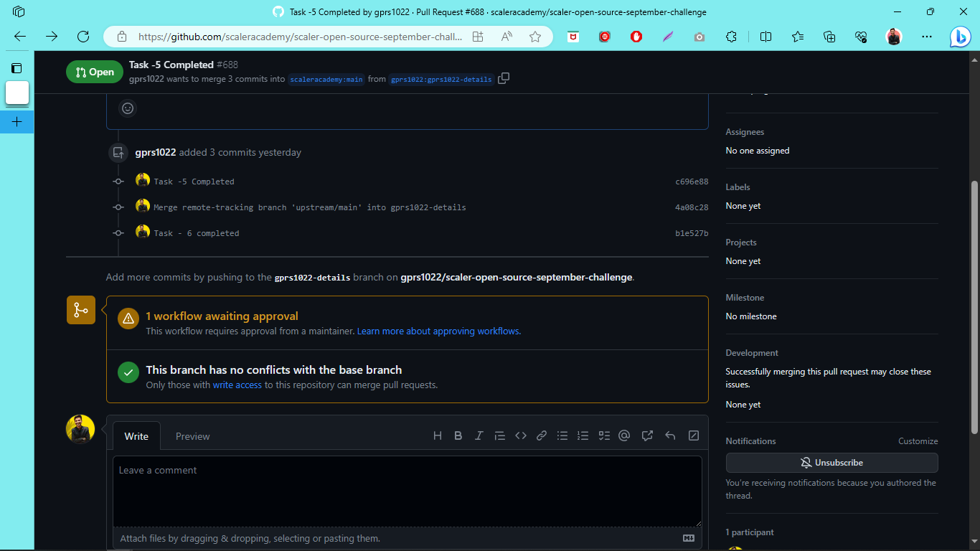Add a task list to the comment
The height and width of the screenshot is (551, 980).
click(x=603, y=435)
